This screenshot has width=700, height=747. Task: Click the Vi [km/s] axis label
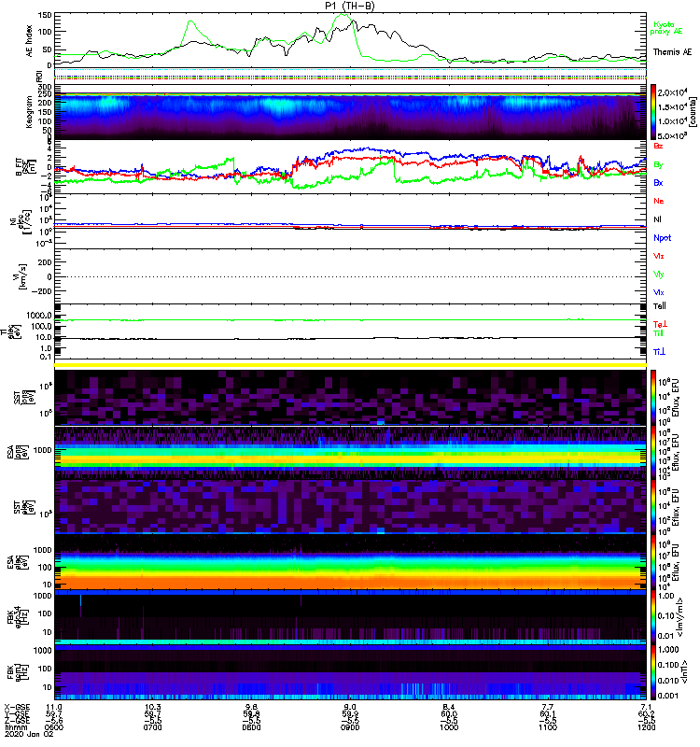pos(21,276)
